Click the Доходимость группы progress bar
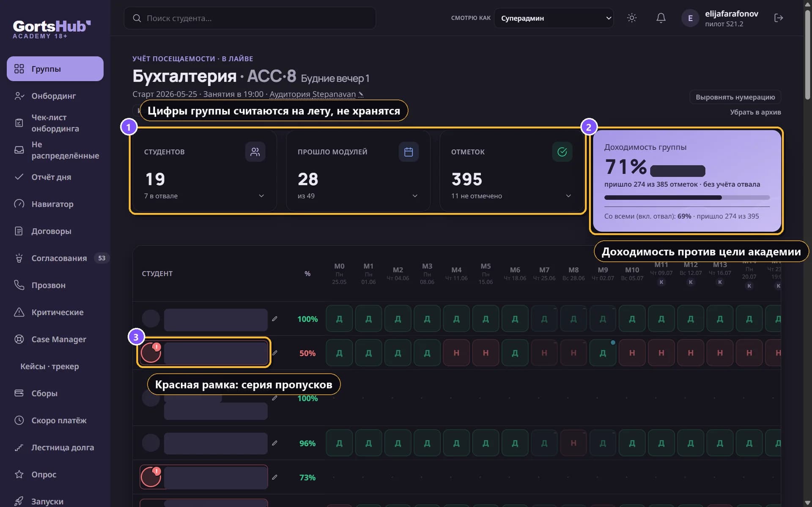Image resolution: width=812 pixels, height=507 pixels. coord(687,198)
